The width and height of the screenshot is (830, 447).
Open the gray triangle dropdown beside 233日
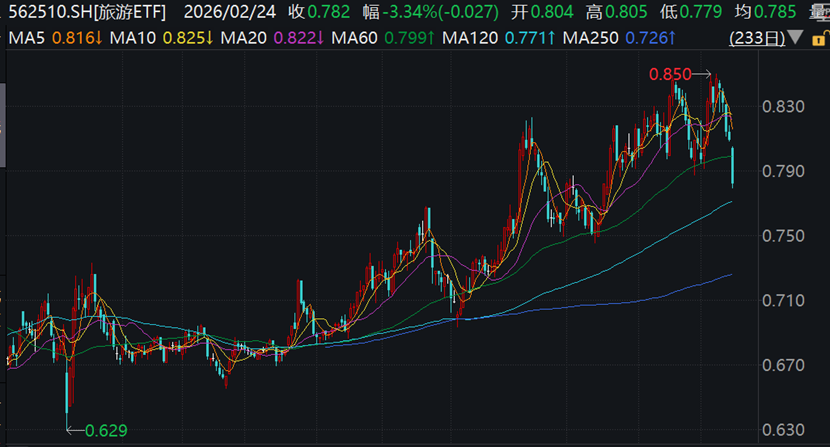click(x=794, y=38)
